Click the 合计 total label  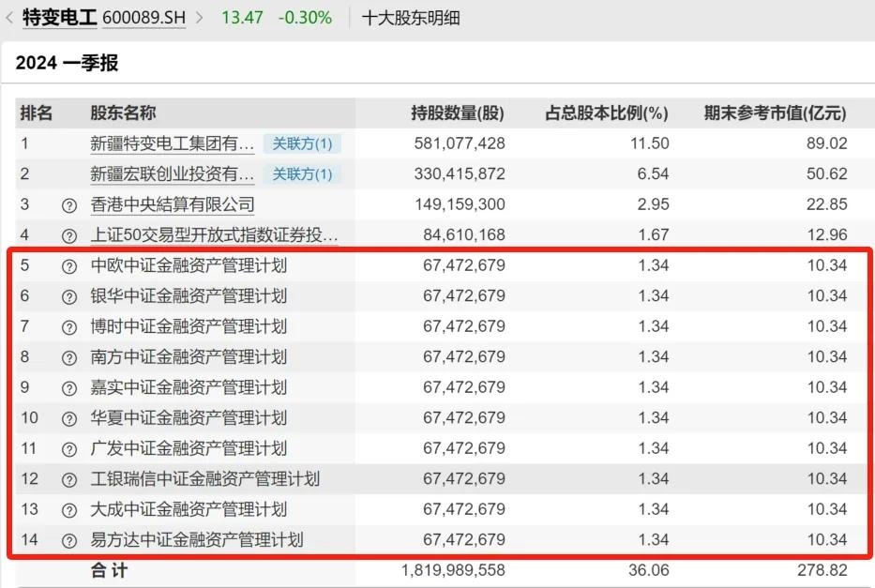click(x=110, y=571)
